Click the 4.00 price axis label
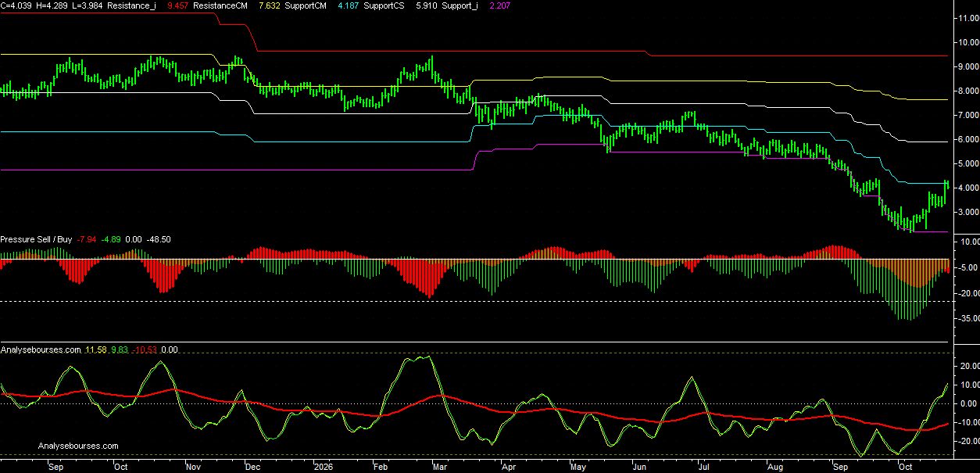980x473 pixels. tap(968, 188)
